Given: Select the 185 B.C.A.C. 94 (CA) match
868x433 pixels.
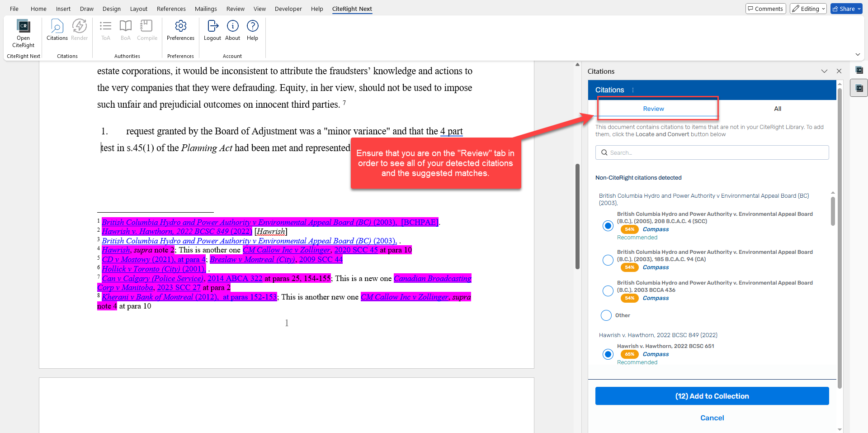Looking at the screenshot, I should tap(608, 260).
